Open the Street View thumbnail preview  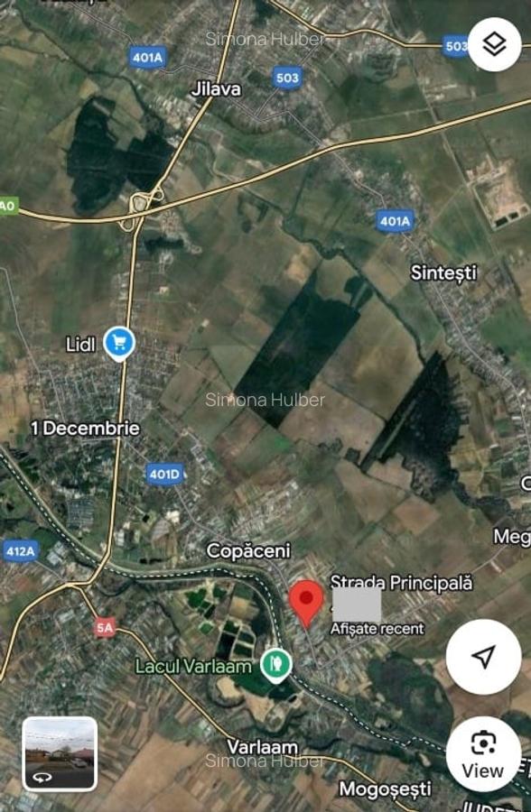tap(61, 754)
